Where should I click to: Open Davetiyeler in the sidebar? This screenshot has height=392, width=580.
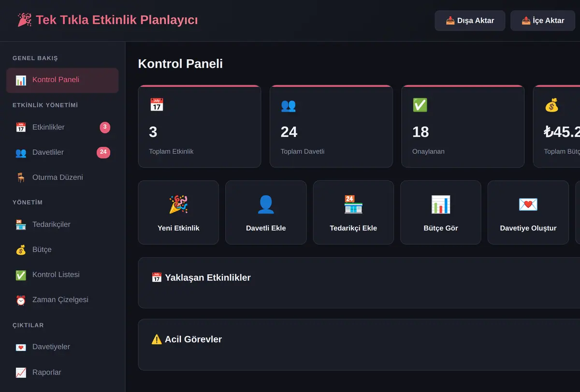click(x=62, y=347)
